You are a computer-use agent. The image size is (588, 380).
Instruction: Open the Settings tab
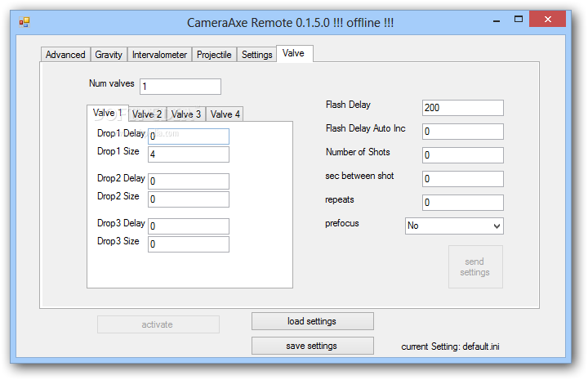(257, 55)
